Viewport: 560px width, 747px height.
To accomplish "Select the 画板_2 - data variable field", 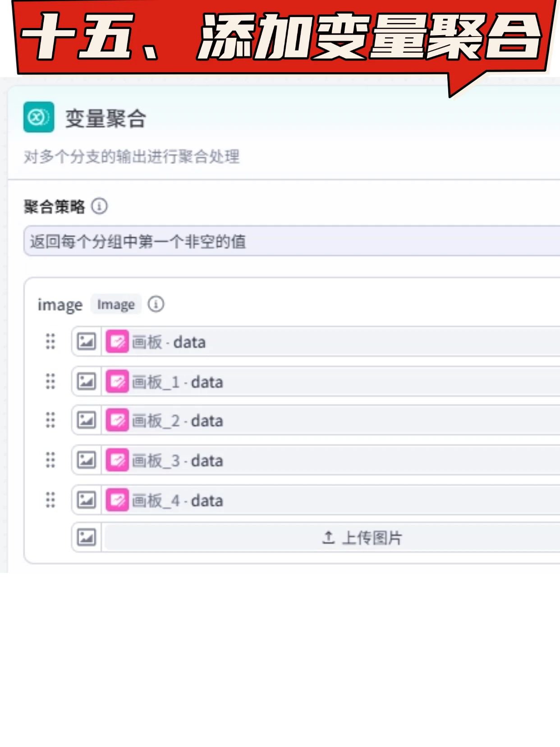I will 331,420.
